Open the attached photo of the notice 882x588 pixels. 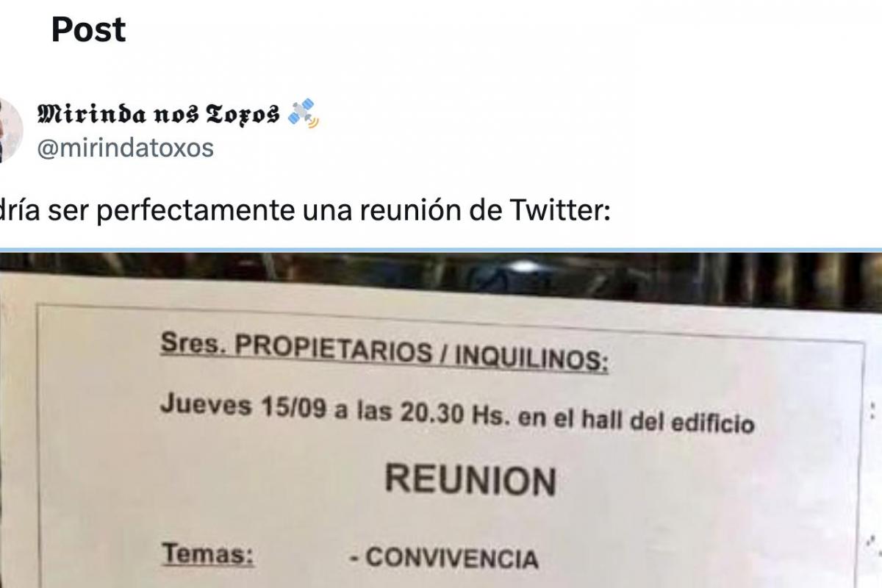(441, 420)
